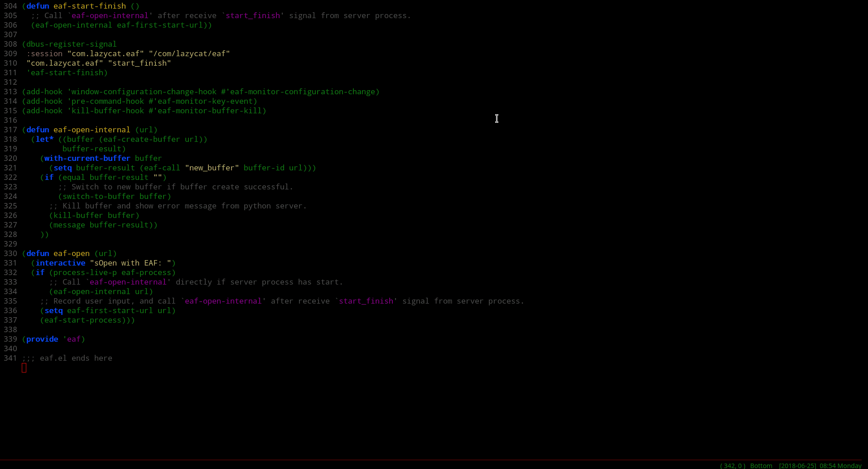Click the 'interactive' keyword on line 331
This screenshot has width=868, height=469.
tap(60, 263)
